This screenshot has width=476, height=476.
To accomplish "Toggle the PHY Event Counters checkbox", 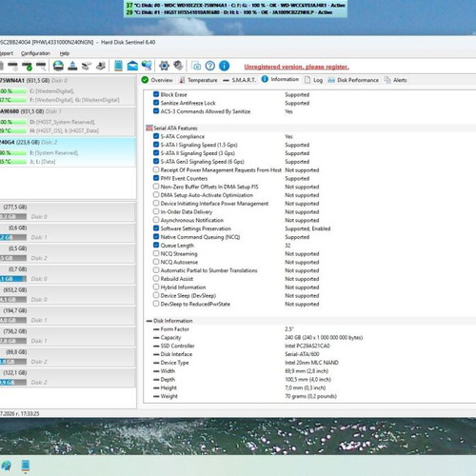I will (x=156, y=178).
